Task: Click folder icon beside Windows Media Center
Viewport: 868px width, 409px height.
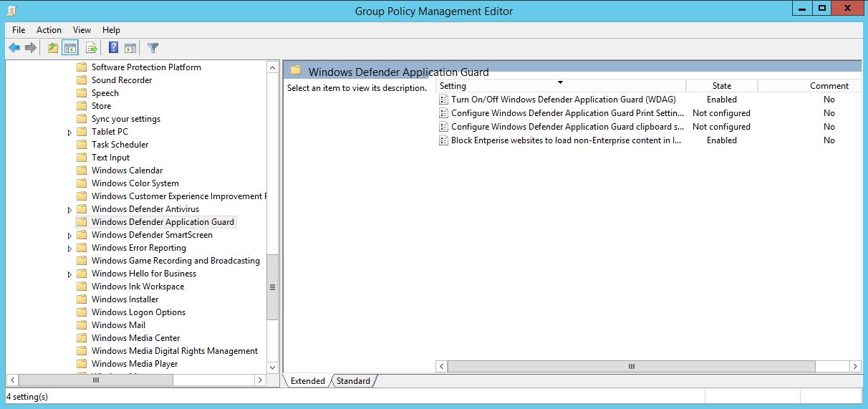Action: [x=82, y=338]
